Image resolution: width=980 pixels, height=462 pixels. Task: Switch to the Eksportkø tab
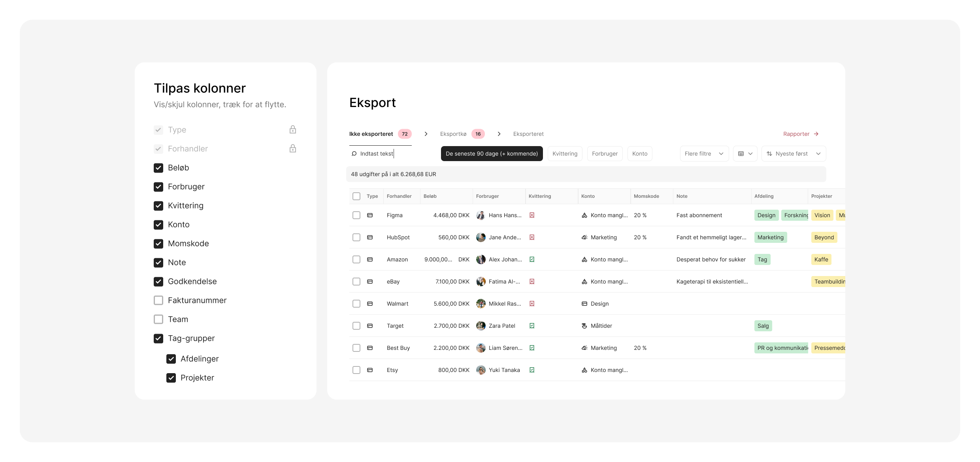[453, 134]
